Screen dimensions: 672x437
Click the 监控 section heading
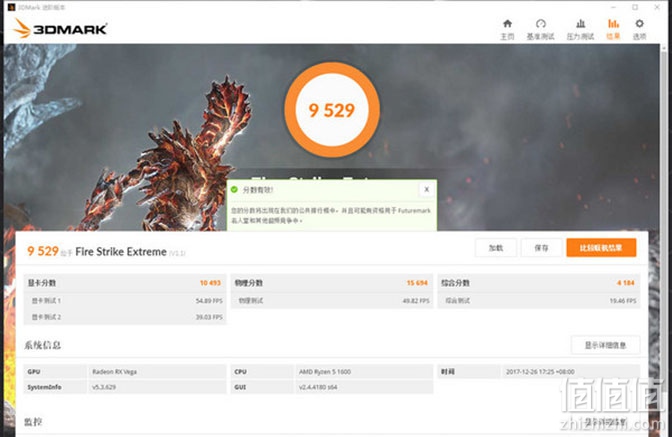(x=33, y=422)
